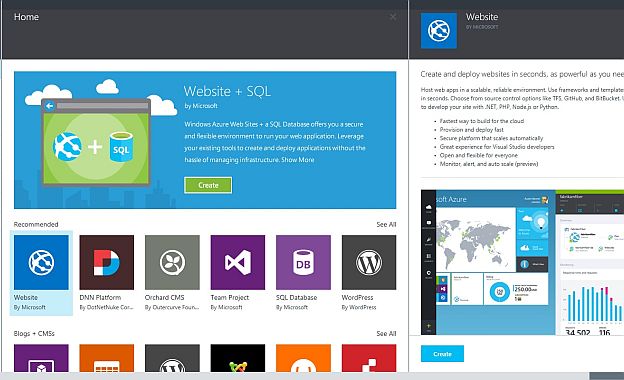Click 'By DotNetNuke Cor...' publisher text
Screen dimensions: 624x380
(x=106, y=307)
